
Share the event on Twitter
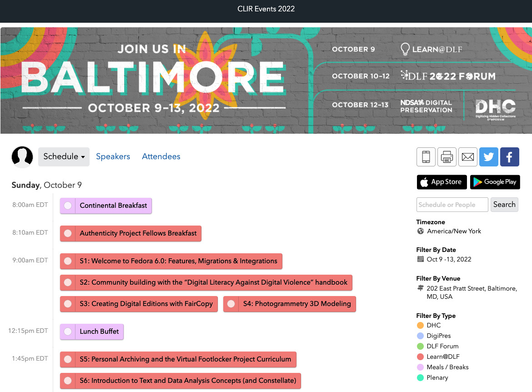pos(488,156)
